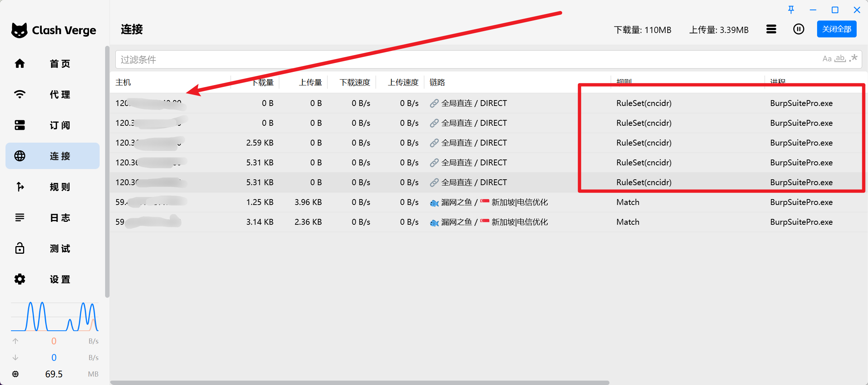
Task: Click the download speed arrow icon
Action: (15, 357)
